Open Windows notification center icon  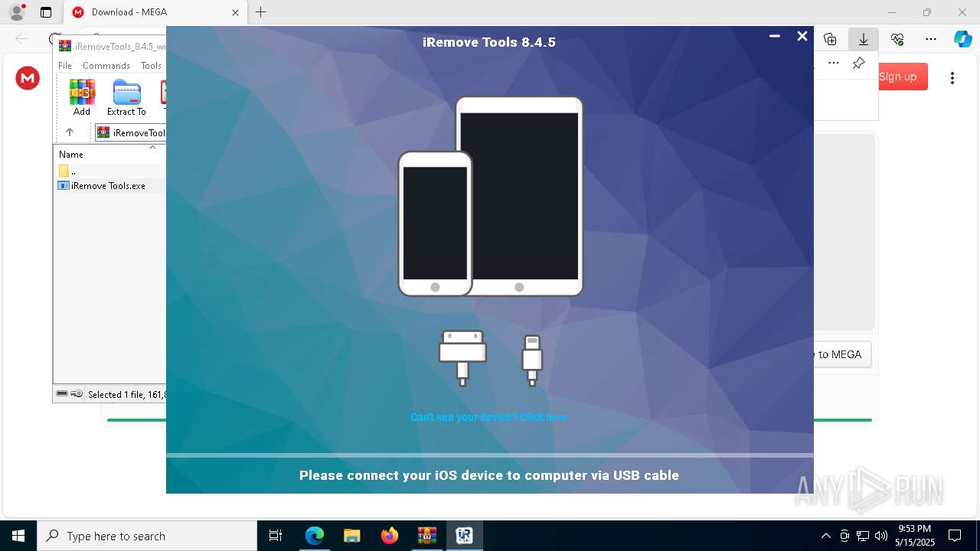955,536
